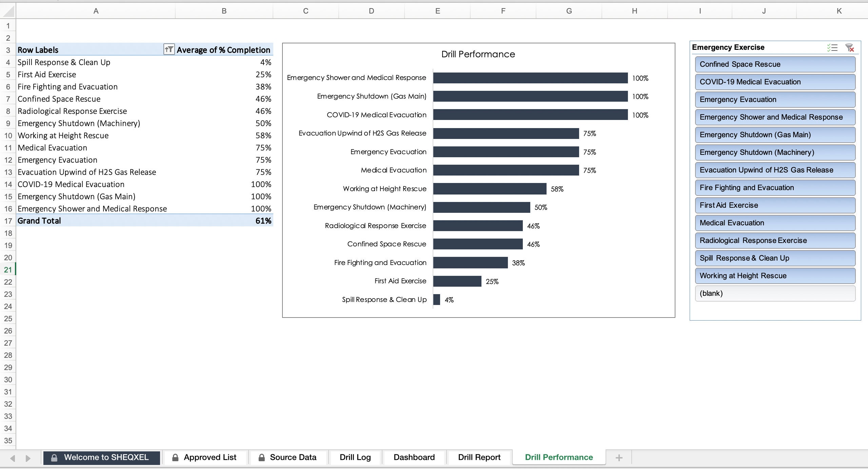The image size is (868, 469).
Task: Click the plus icon to add a new sheet
Action: pyautogui.click(x=619, y=457)
